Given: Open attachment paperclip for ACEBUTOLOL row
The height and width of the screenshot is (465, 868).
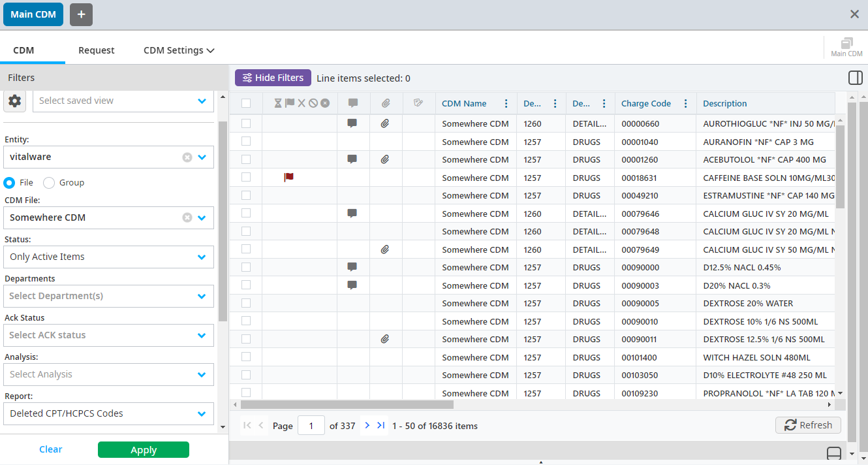Looking at the screenshot, I should (x=385, y=159).
